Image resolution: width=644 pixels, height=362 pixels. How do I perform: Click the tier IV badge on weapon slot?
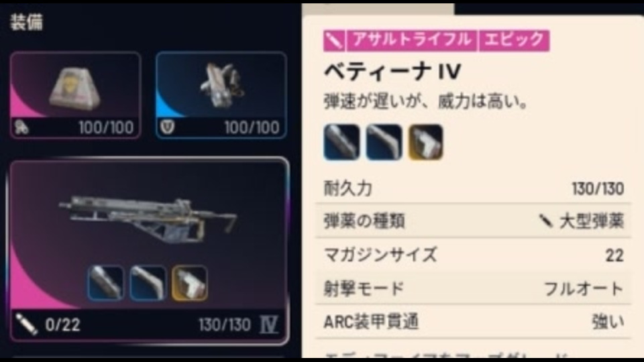tap(268, 324)
